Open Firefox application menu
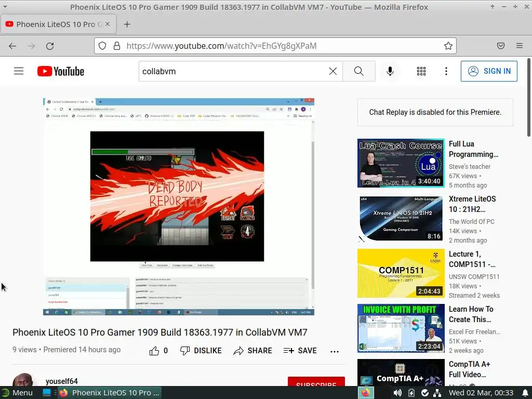 (520, 46)
